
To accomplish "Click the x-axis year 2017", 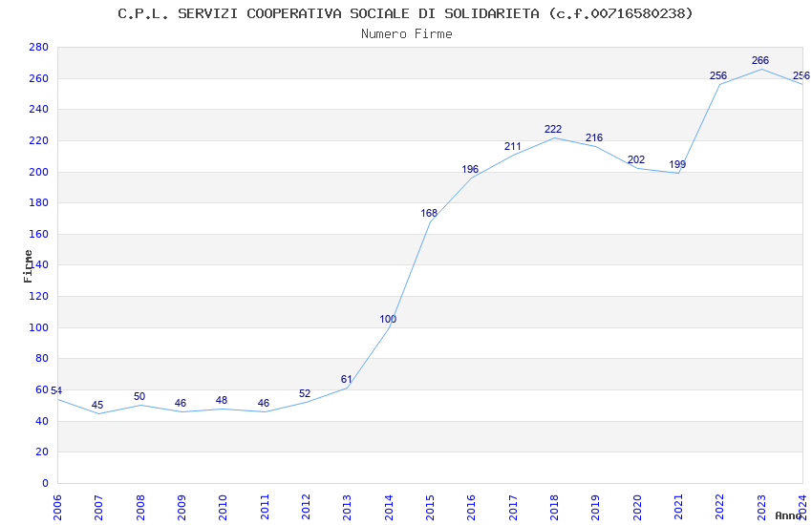I will [513, 507].
